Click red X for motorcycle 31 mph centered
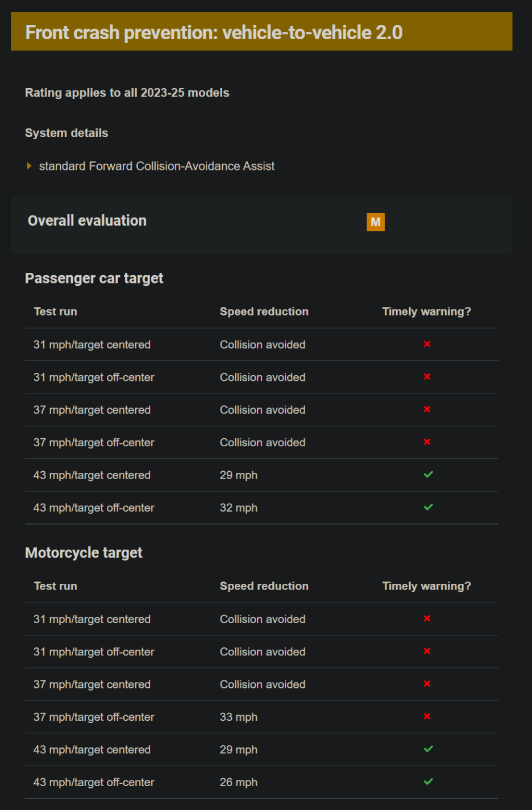532x810 pixels. [427, 618]
